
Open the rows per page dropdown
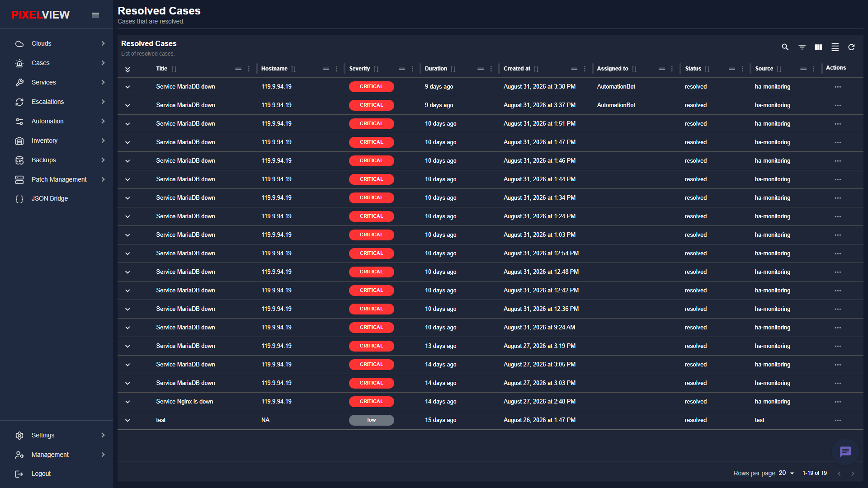pos(787,473)
